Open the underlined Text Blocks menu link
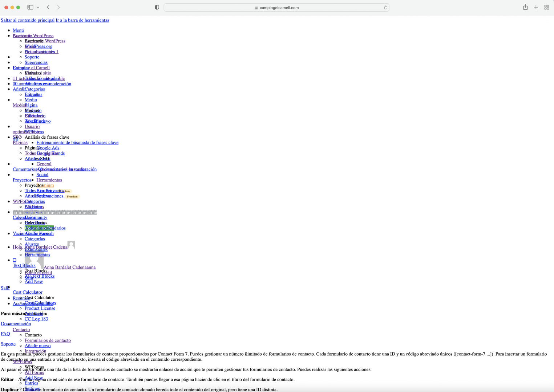This screenshot has width=554, height=392. pos(24,266)
